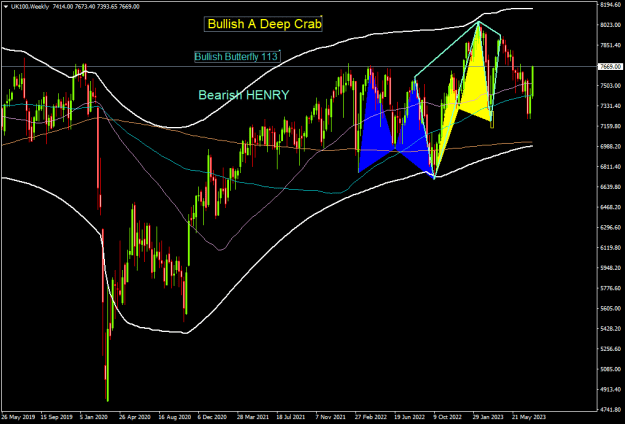This screenshot has width=625, height=424.
Task: Click the 8023.00 price axis value
Action: (611, 25)
